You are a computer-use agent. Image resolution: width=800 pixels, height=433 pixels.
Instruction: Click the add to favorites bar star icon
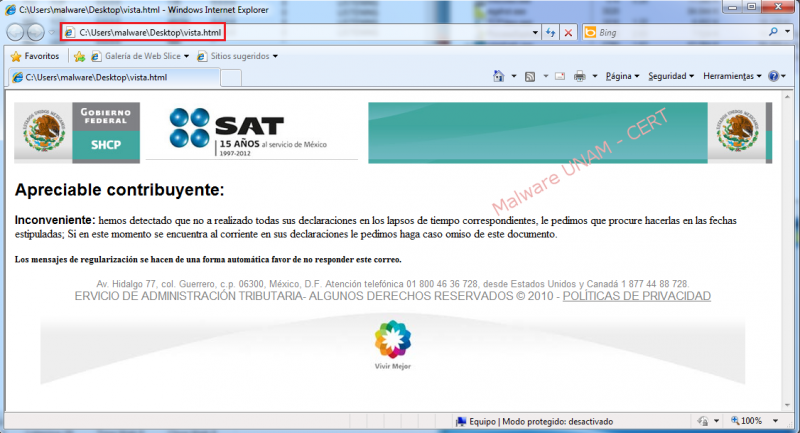tap(79, 56)
